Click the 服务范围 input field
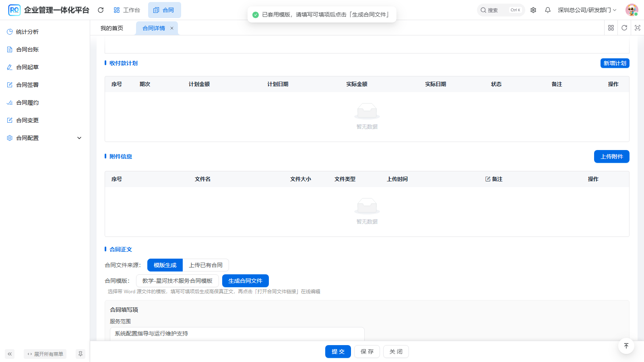 point(237,333)
